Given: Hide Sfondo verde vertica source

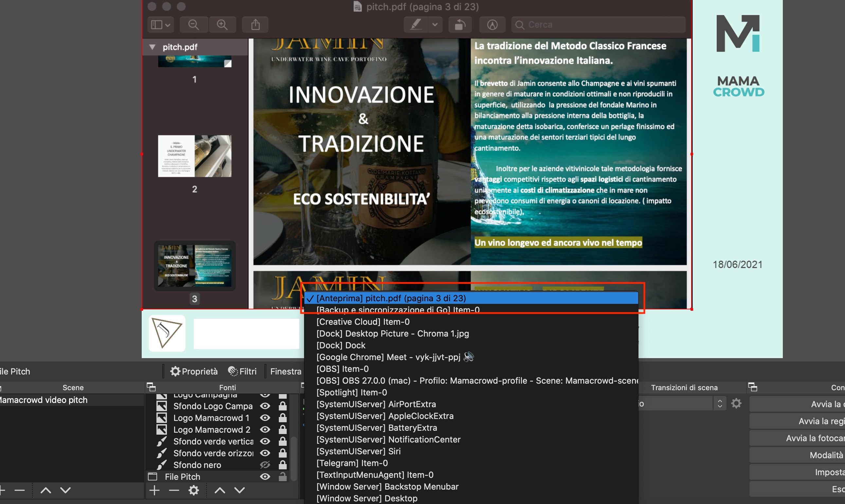Looking at the screenshot, I should (265, 441).
